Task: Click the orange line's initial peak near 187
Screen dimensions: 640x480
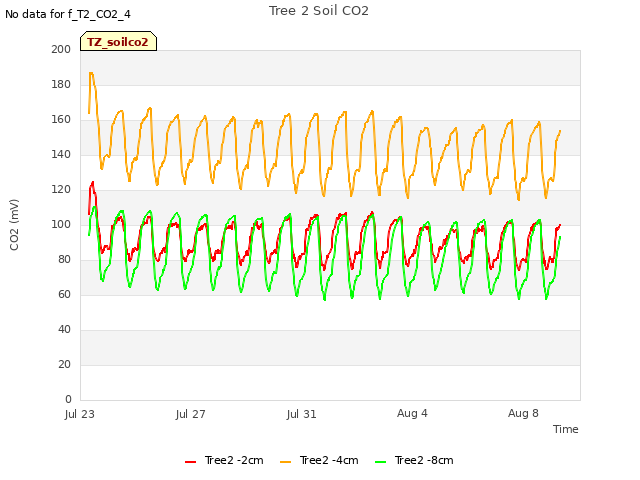Action: [x=91, y=73]
